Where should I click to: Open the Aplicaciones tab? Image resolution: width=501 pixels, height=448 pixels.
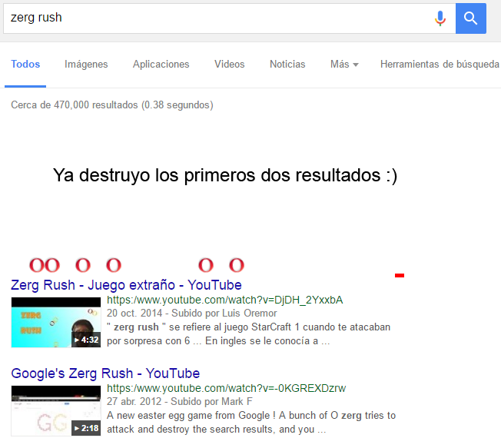[161, 65]
